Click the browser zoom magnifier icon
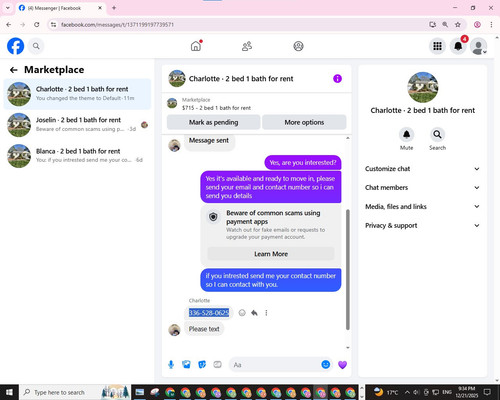This screenshot has width=500, height=400. coord(445,24)
